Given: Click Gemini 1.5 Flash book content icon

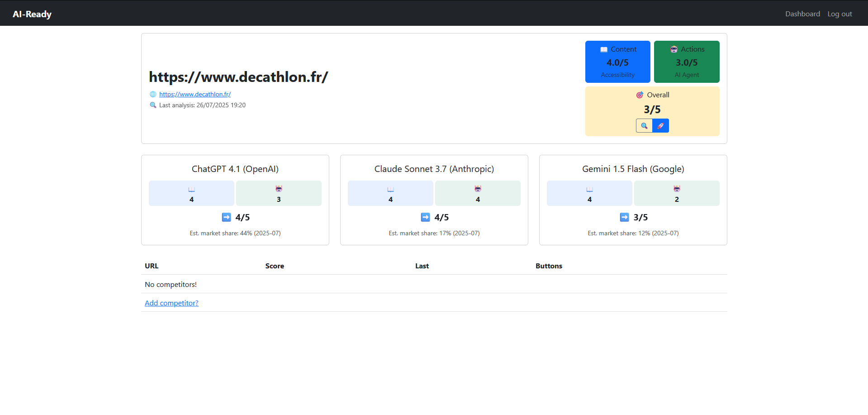Looking at the screenshot, I should (x=590, y=189).
